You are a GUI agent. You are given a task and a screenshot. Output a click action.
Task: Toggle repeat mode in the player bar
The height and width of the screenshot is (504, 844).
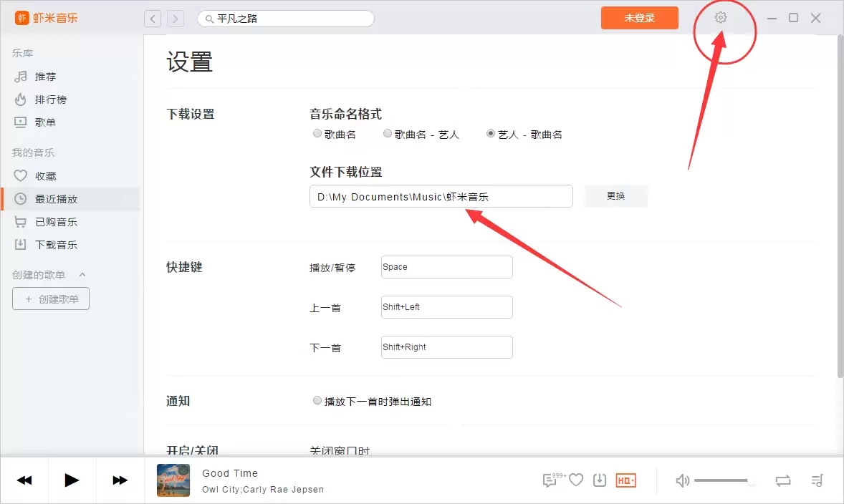pos(783,480)
